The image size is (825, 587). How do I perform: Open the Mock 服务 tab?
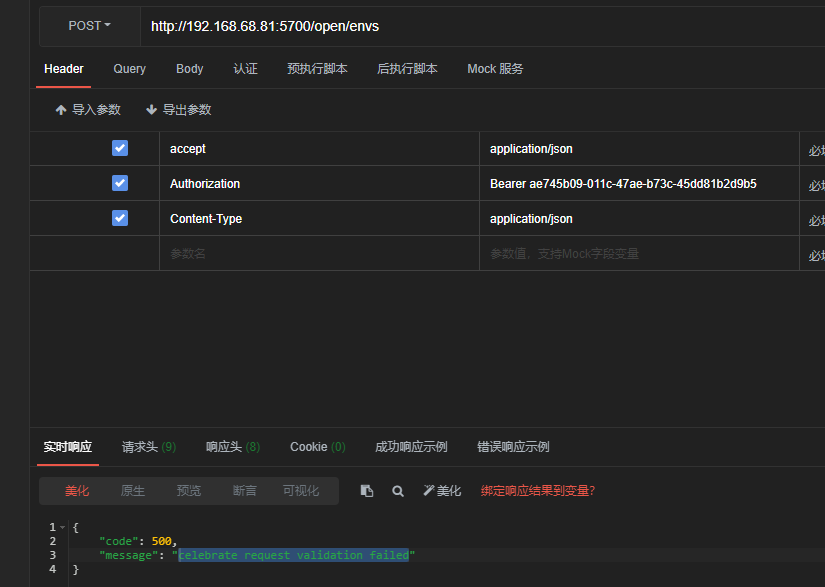pos(494,68)
